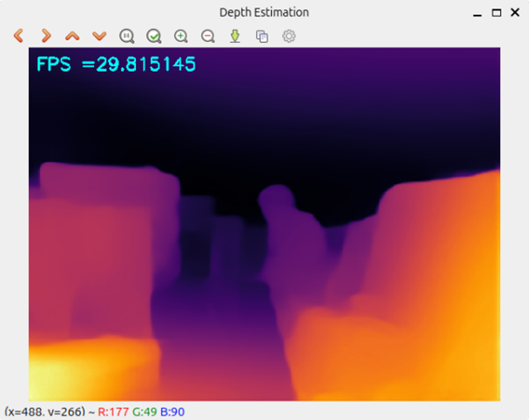Click the G:49 value in status bar

point(144,412)
